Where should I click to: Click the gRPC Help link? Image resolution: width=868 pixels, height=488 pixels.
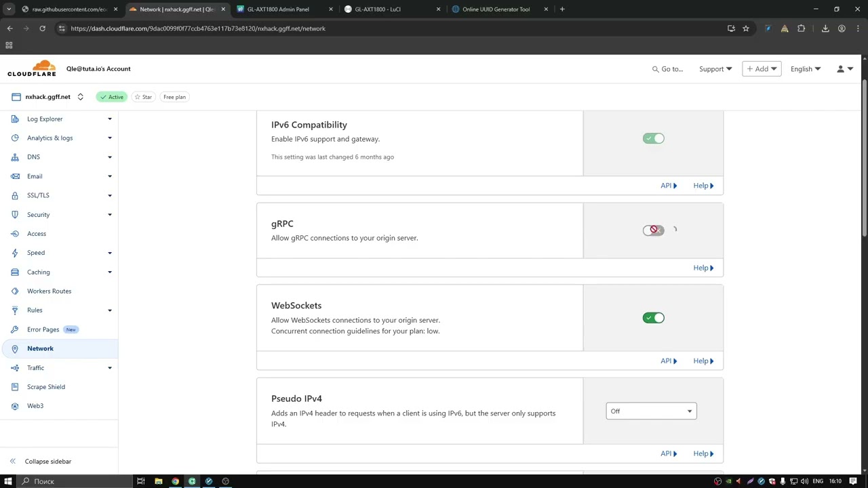pos(703,268)
